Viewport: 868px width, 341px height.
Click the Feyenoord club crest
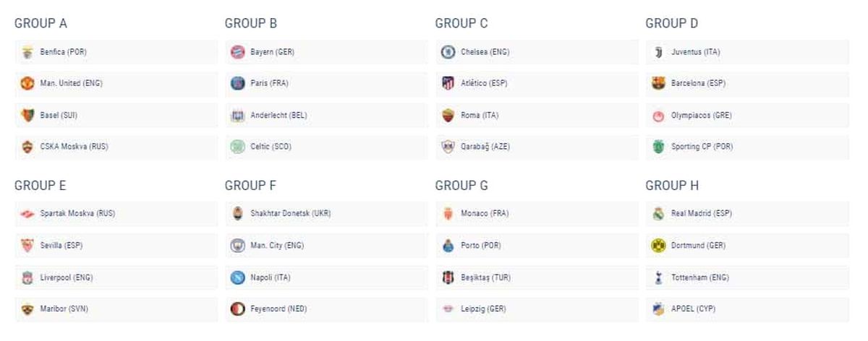(x=237, y=309)
